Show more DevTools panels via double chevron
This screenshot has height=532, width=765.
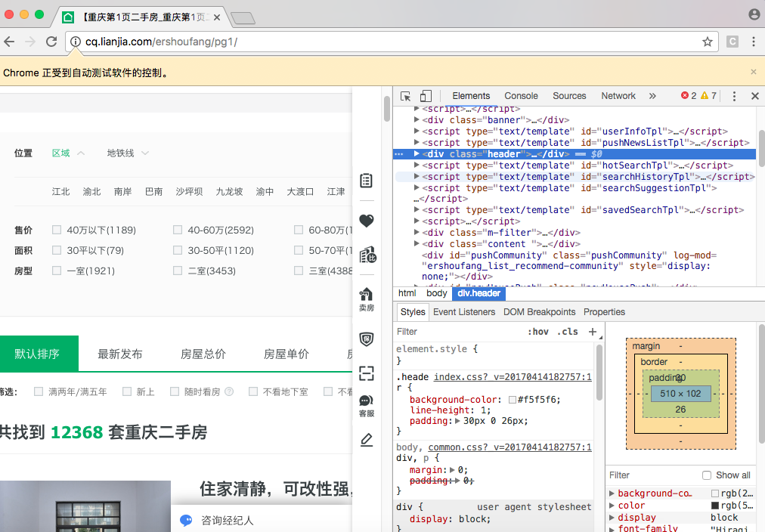pos(652,96)
